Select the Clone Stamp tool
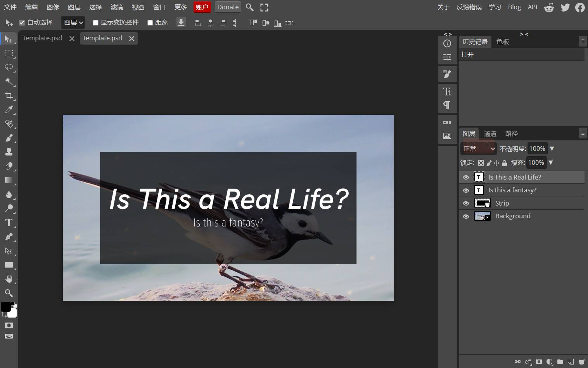The image size is (588, 368). [9, 152]
